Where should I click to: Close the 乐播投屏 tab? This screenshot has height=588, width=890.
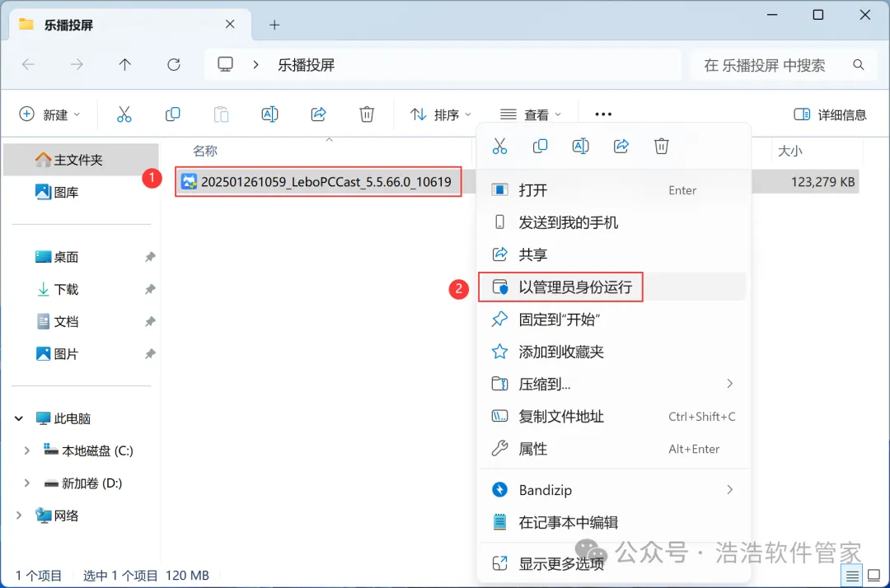tap(230, 25)
